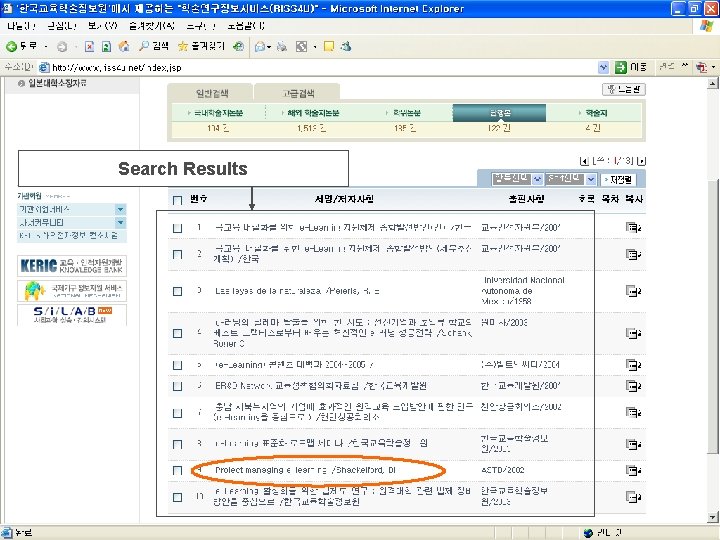Select checkbox for Las leyes de la naturaleza
This screenshot has height=540, width=720.
click(178, 291)
